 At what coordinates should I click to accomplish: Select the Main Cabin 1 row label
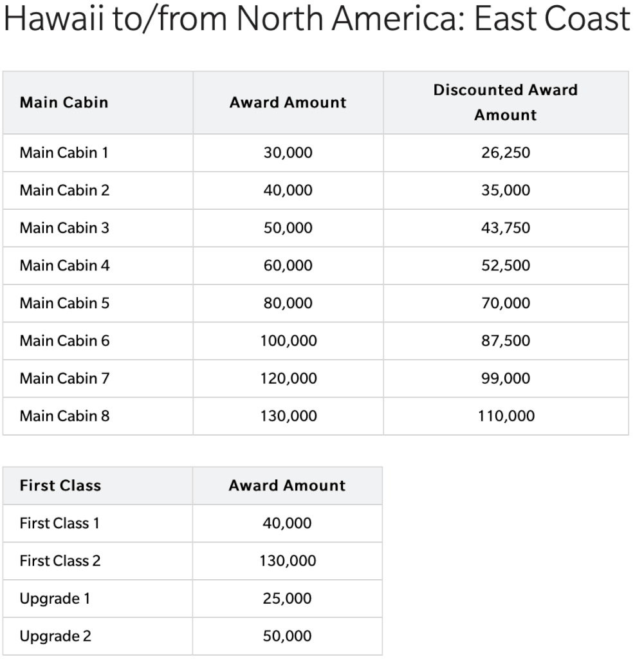point(64,153)
